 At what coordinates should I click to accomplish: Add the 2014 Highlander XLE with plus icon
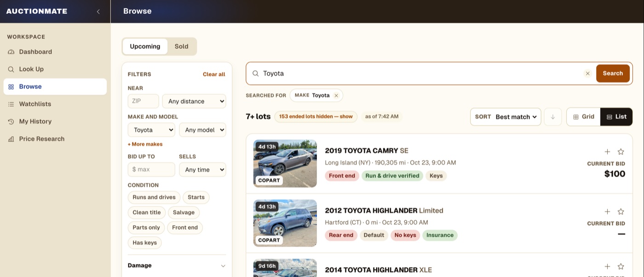pos(607,266)
